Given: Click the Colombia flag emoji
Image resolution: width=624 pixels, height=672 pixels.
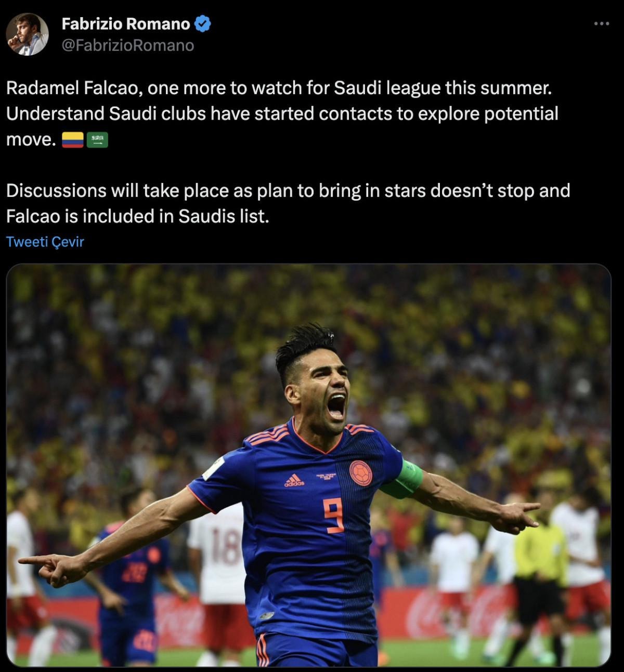Looking at the screenshot, I should (x=72, y=140).
